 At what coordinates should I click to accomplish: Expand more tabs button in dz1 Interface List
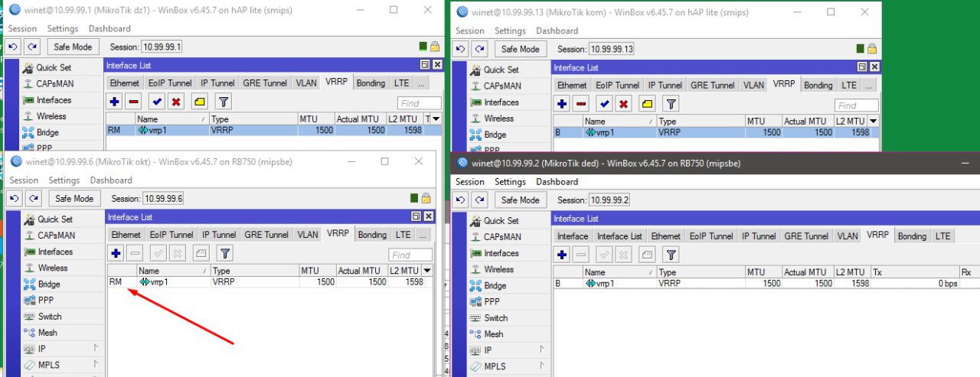click(421, 83)
